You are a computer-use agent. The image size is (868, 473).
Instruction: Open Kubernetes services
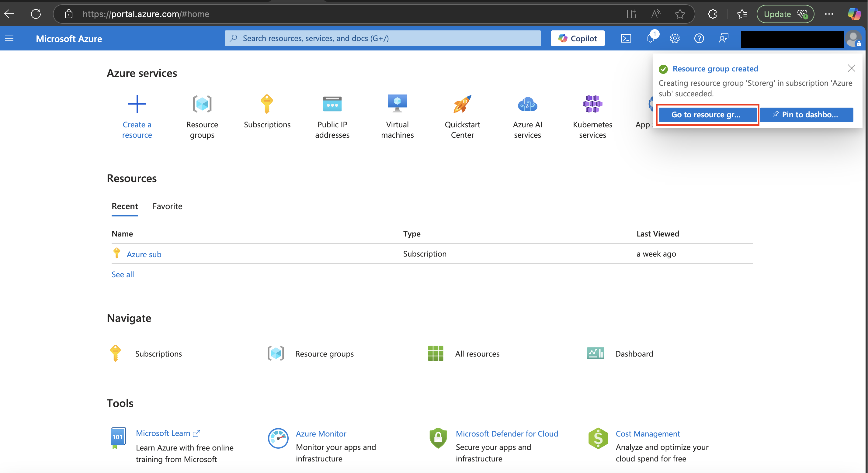tap(592, 116)
